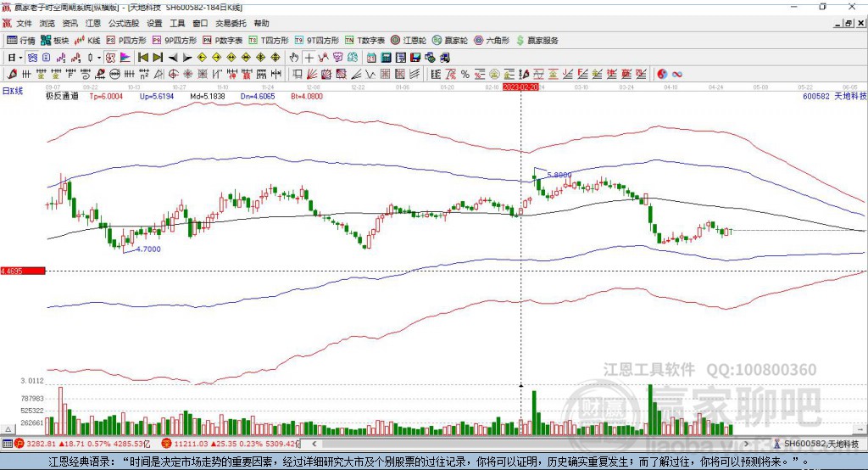Screen dimensions: 868x470
Task: Select the Tp=6.0004 indicator value
Action: pyautogui.click(x=106, y=96)
